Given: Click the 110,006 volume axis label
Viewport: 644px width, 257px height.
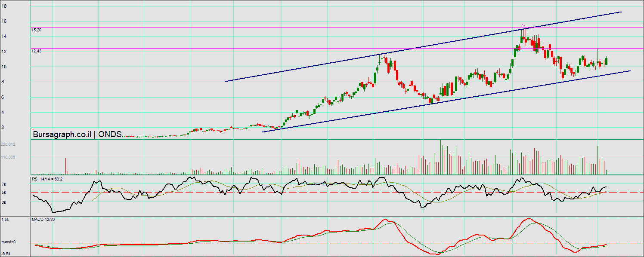Looking at the screenshot, I should pyautogui.click(x=8, y=157).
